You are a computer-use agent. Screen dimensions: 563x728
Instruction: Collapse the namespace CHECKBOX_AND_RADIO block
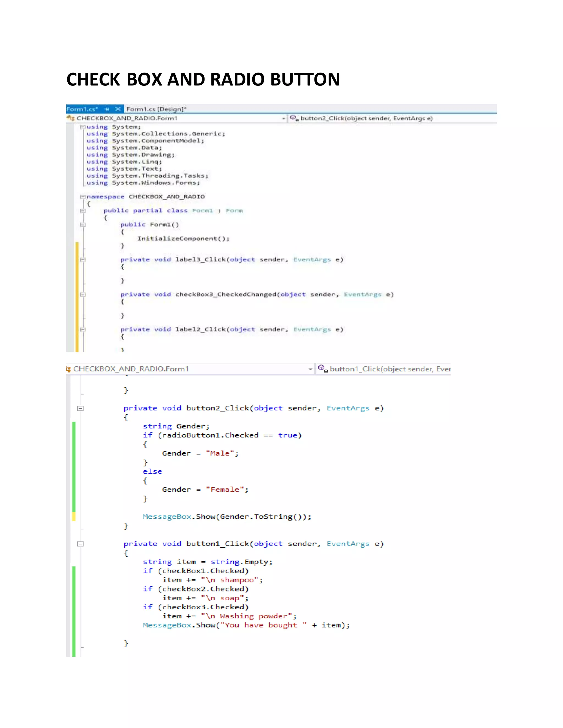pos(82,197)
